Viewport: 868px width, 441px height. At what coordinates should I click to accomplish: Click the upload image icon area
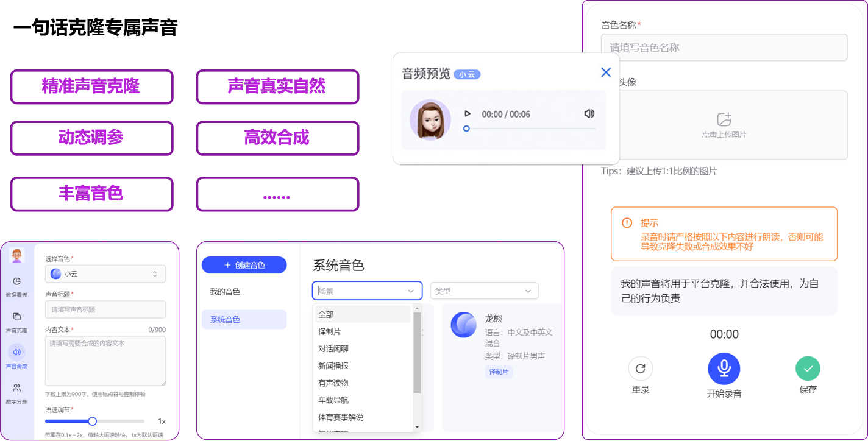click(724, 120)
